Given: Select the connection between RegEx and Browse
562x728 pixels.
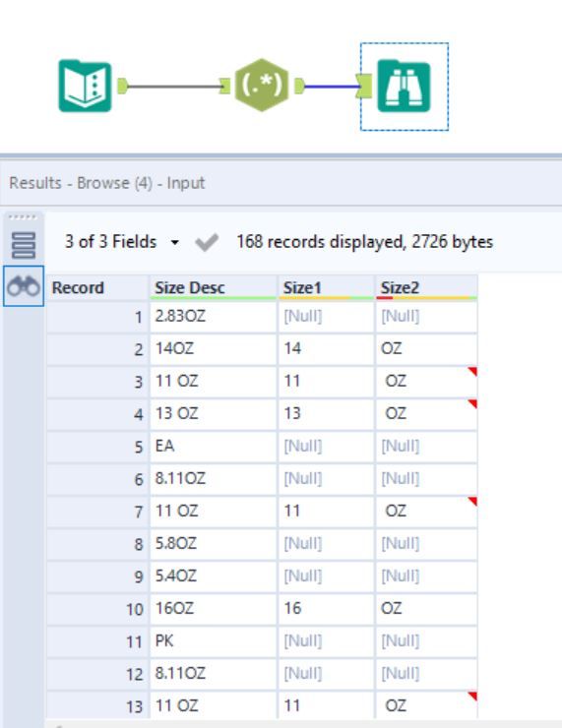Looking at the screenshot, I should click(331, 87).
